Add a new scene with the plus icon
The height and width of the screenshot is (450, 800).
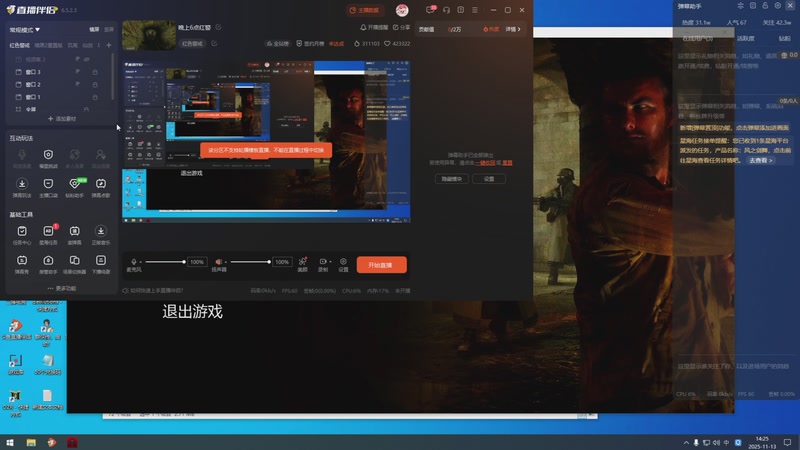coord(109,45)
